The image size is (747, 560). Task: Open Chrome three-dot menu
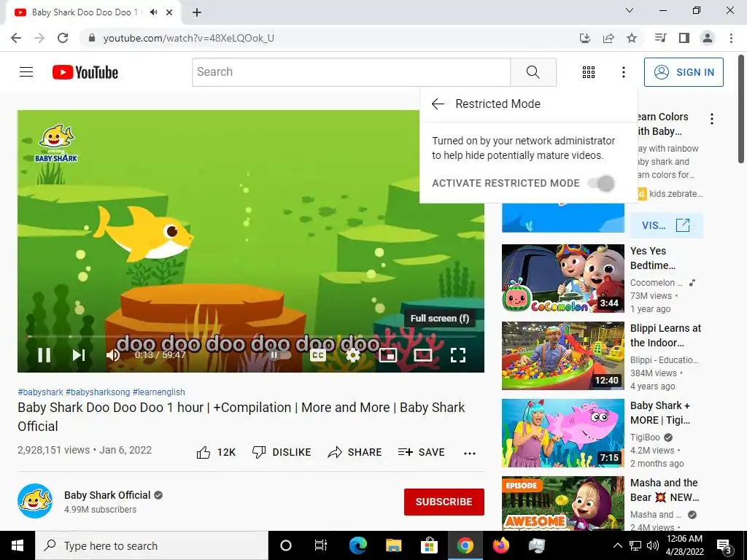pyautogui.click(x=731, y=38)
